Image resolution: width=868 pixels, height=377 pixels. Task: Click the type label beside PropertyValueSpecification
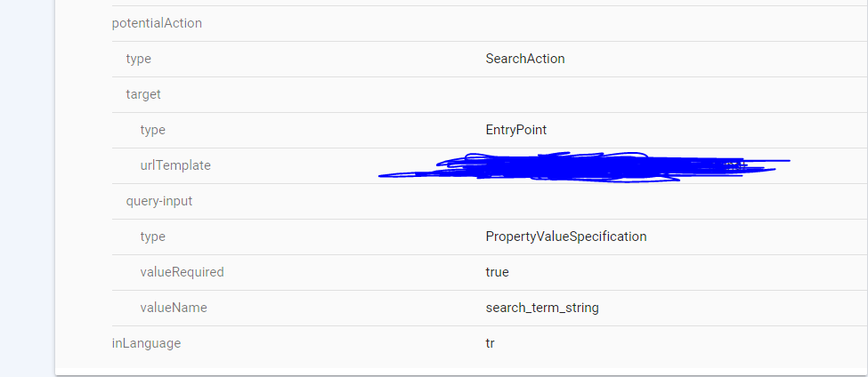point(153,237)
